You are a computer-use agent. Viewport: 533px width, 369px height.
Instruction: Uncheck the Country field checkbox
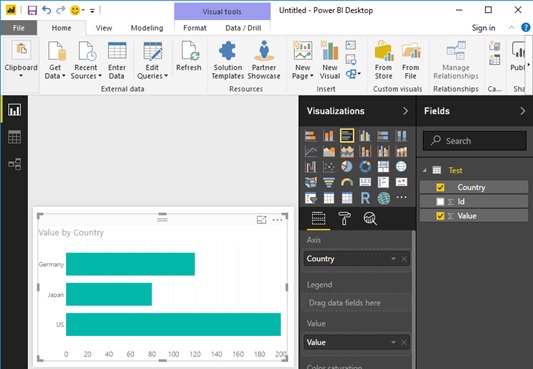[440, 187]
